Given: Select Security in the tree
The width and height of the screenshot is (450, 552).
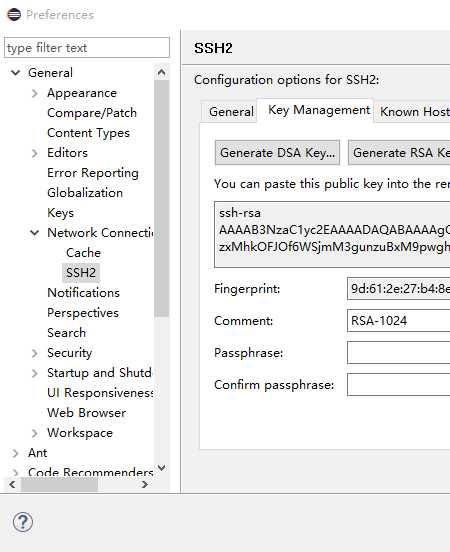Looking at the screenshot, I should [70, 353].
